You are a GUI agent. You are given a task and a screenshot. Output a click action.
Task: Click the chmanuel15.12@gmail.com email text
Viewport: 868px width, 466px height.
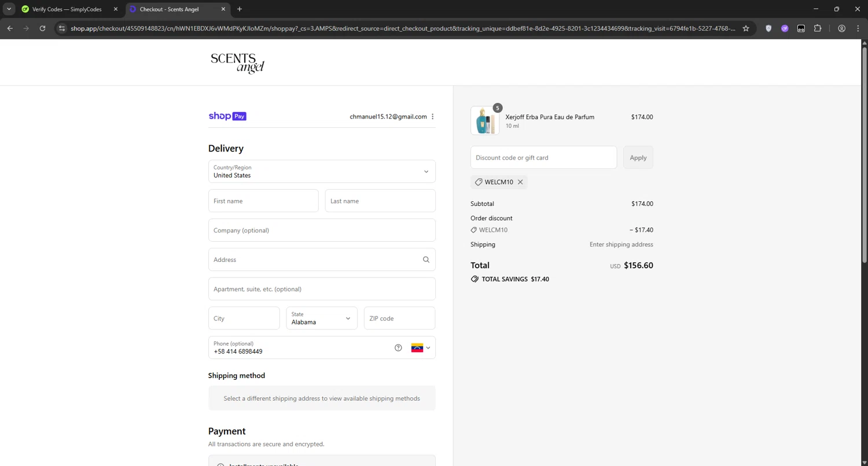coord(388,117)
